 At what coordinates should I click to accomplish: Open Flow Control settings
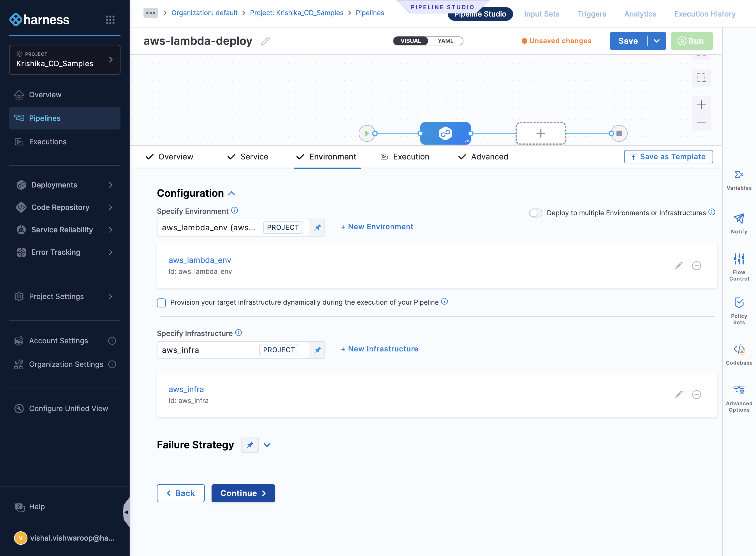click(739, 267)
